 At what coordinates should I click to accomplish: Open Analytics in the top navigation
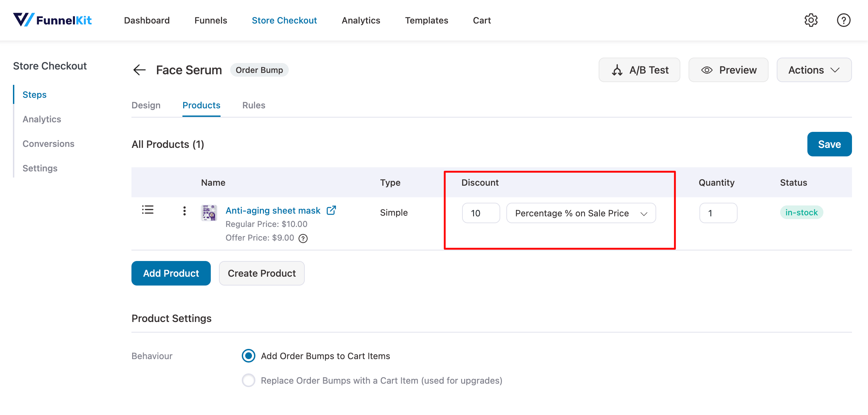pos(361,20)
